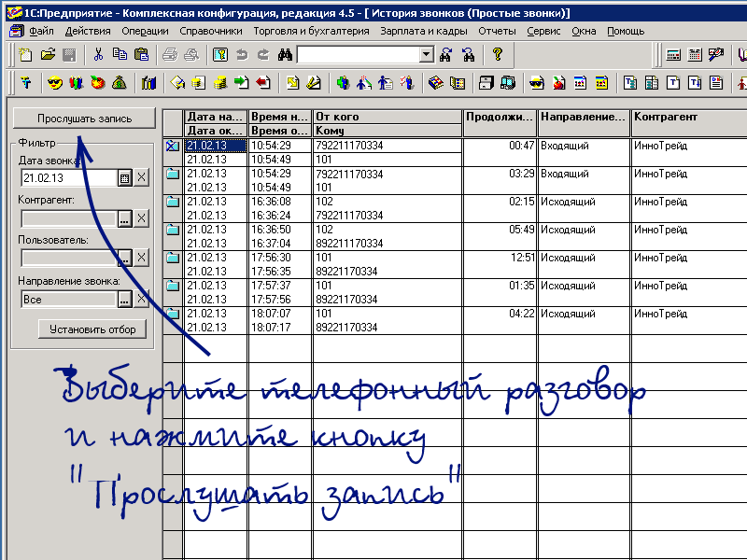Click the Дата звонка field showing 21.02.13
The width and height of the screenshot is (747, 560).
click(69, 178)
